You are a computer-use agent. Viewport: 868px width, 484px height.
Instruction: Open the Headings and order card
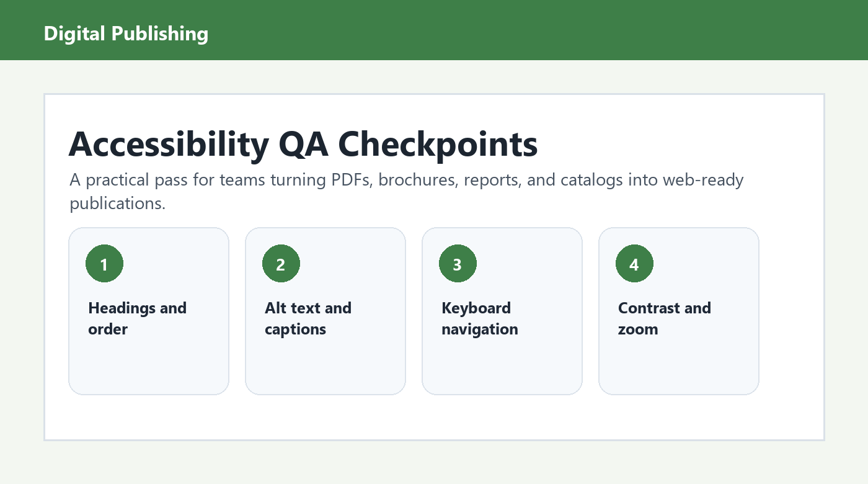149,311
